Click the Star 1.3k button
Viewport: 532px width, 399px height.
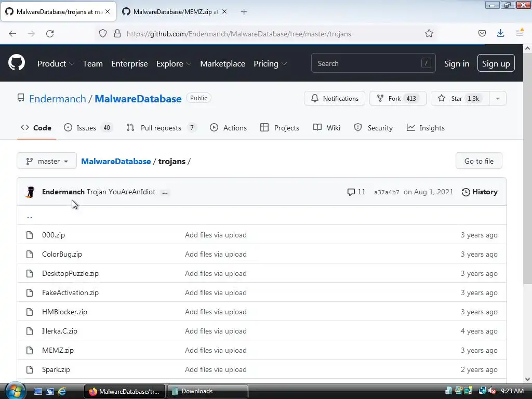460,98
